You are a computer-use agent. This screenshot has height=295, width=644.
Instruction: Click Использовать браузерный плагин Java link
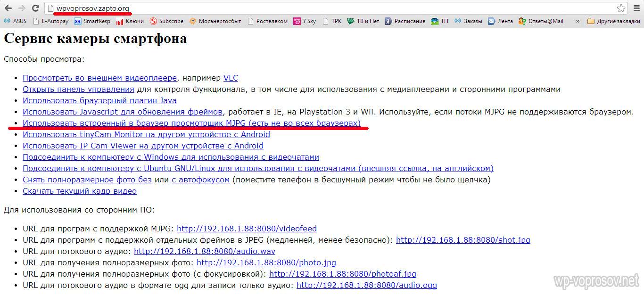click(99, 101)
